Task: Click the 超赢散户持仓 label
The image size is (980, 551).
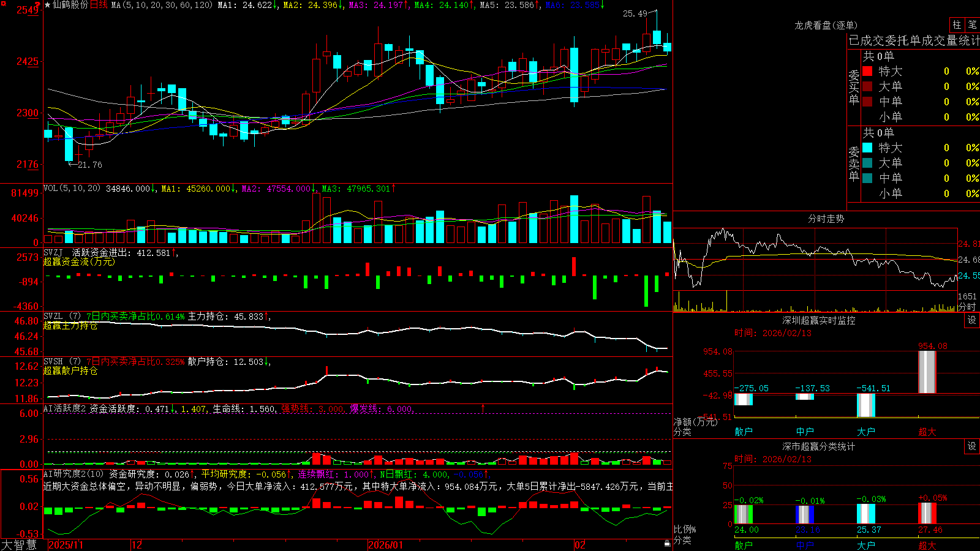Action: tap(70, 370)
